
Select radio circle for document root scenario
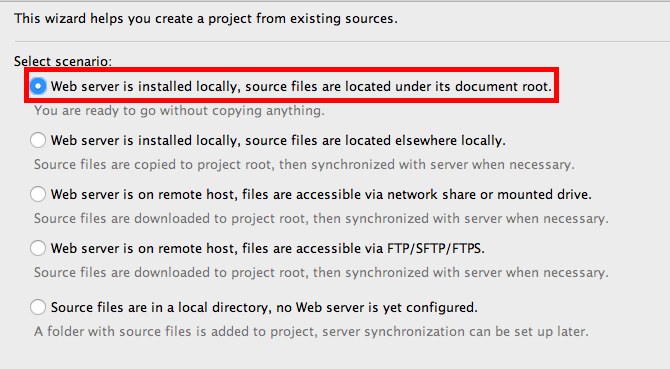(38, 86)
